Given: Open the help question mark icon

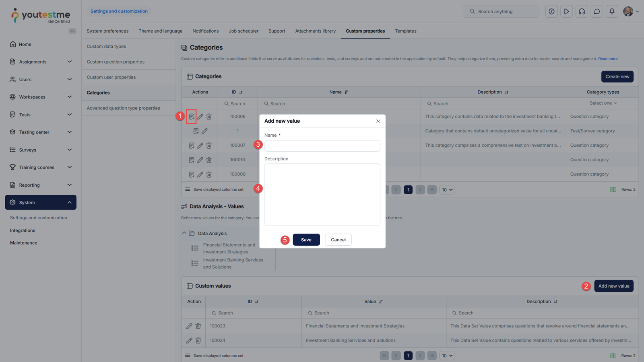Looking at the screenshot, I should click(x=551, y=12).
